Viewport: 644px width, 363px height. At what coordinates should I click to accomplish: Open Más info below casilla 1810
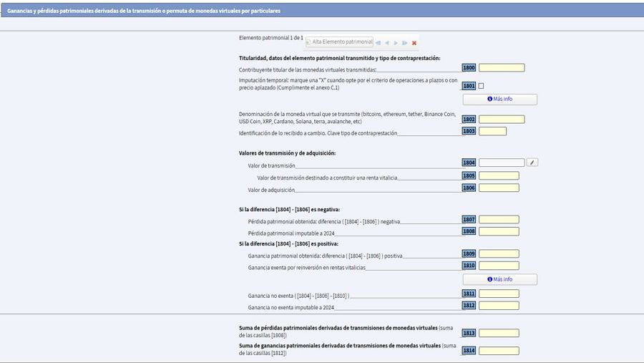coord(500,279)
